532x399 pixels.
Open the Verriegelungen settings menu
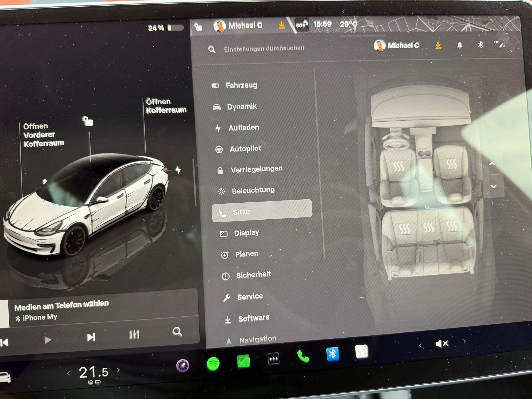[x=250, y=169]
